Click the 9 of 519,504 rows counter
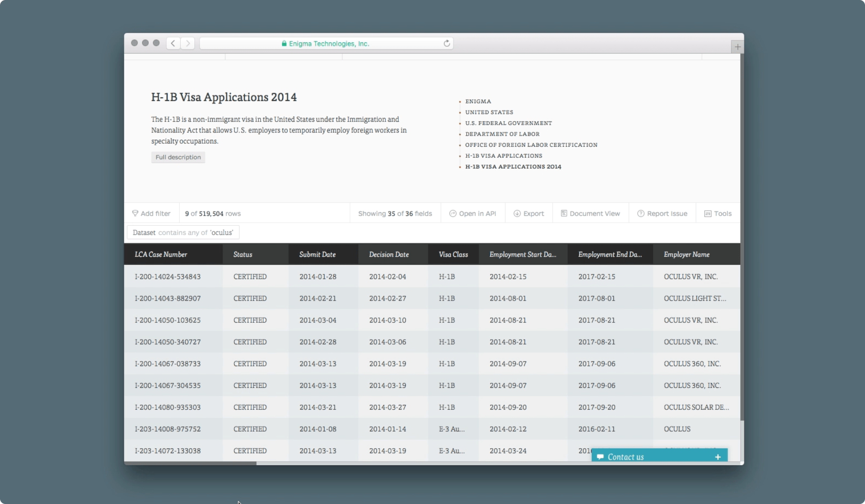This screenshot has width=865, height=504. point(213,214)
